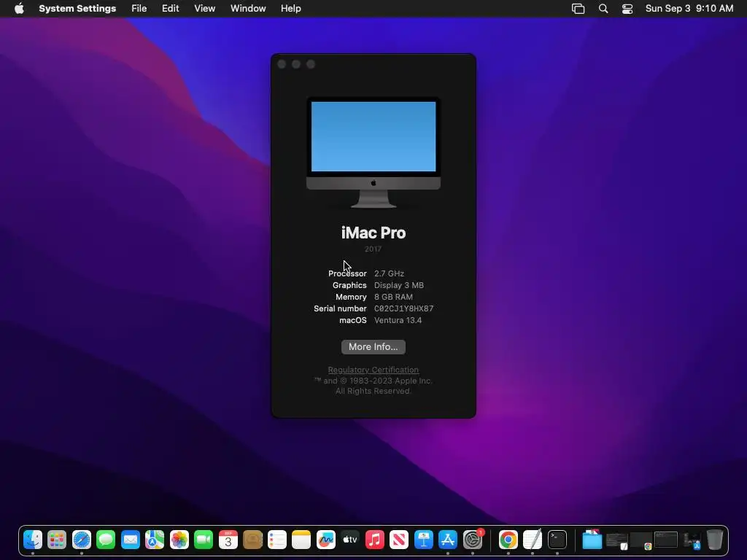Viewport: 747px width, 560px height.
Task: Open the System Settings app menu
Action: (77, 8)
